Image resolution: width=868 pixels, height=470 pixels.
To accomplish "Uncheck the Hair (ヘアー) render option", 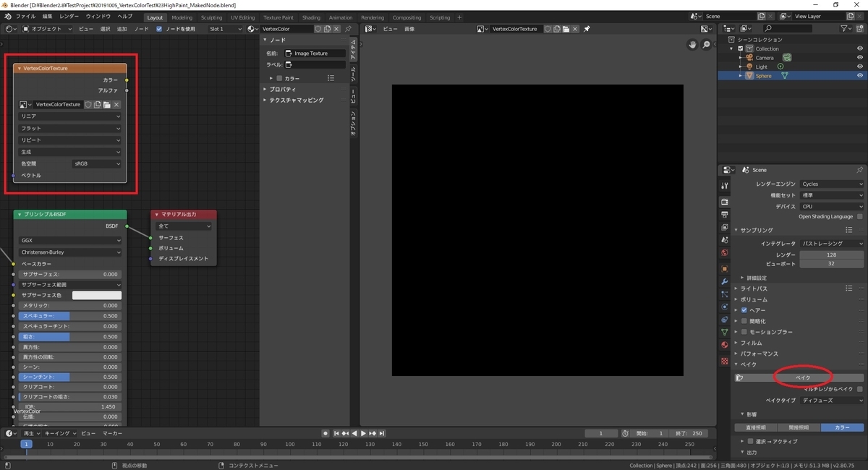I will pos(744,309).
